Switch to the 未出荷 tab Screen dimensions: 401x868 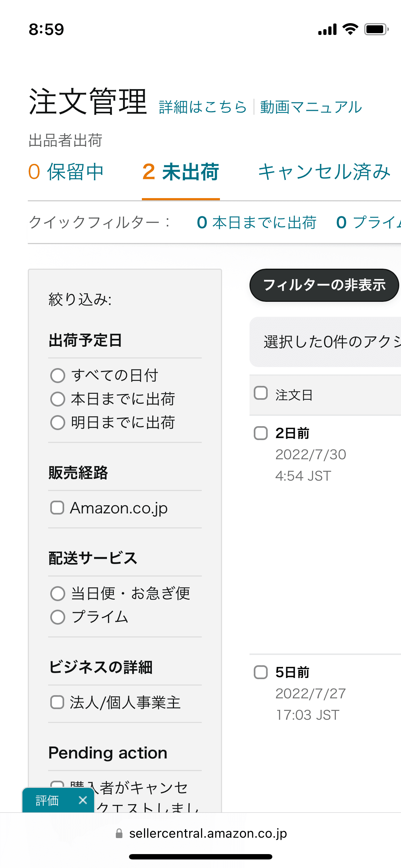pyautogui.click(x=181, y=172)
